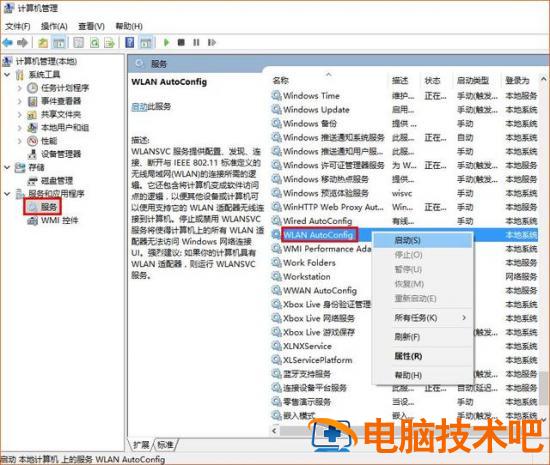Viewport: 550px width, 465px height.
Task: Select the 连接设备平台服务 service row
Action: [404, 388]
